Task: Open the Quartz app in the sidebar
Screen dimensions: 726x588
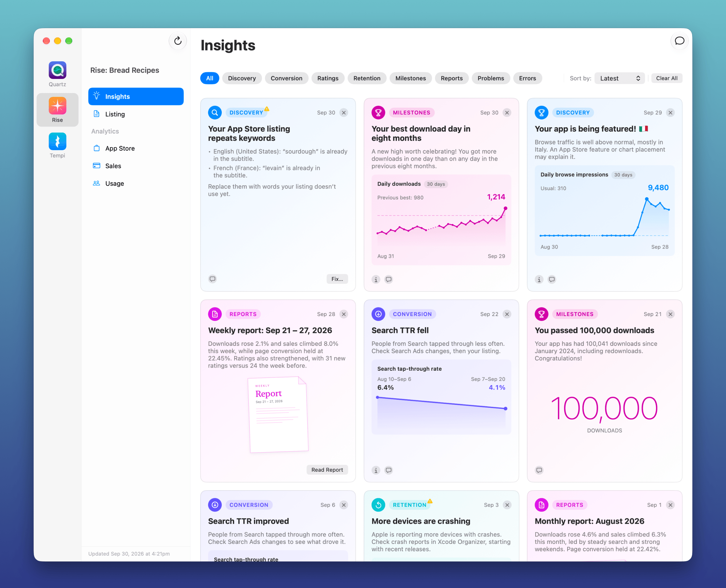Action: [57, 70]
